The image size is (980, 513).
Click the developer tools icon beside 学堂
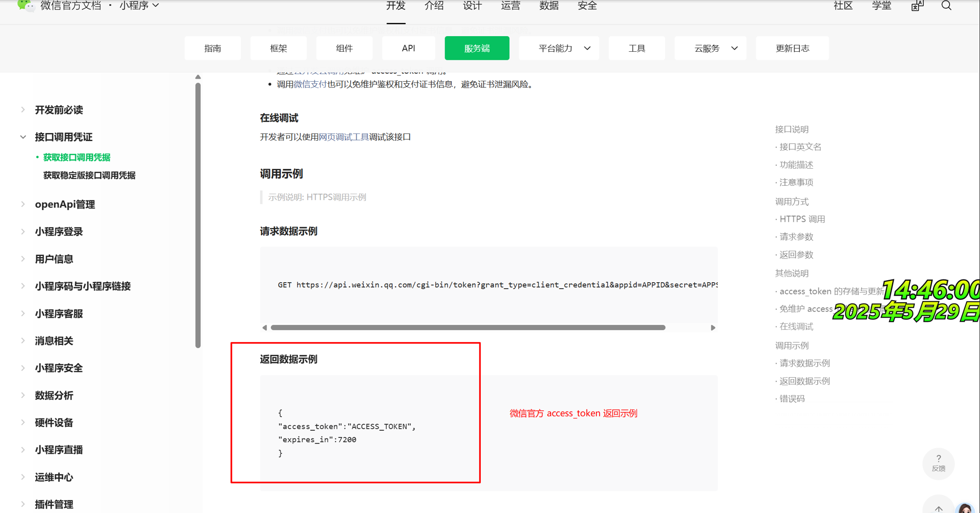point(917,6)
